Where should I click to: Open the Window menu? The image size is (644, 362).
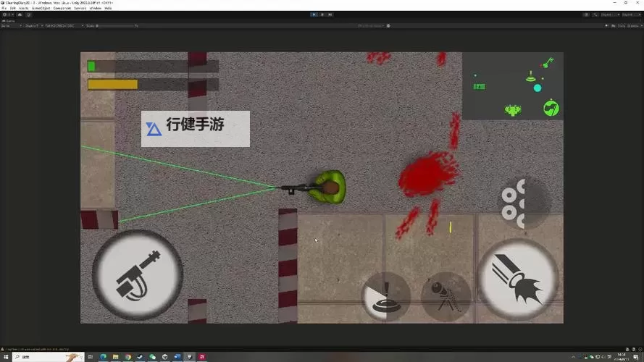(96, 8)
